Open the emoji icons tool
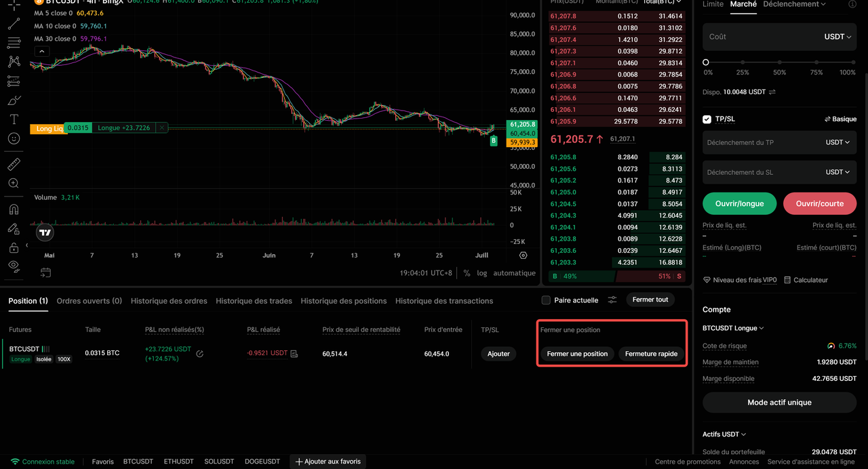 (14, 138)
